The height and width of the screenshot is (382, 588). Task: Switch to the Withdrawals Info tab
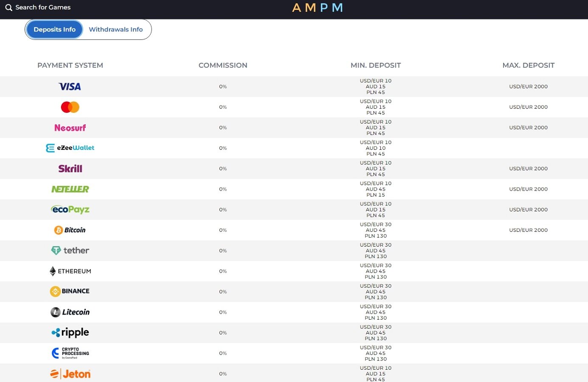click(115, 29)
